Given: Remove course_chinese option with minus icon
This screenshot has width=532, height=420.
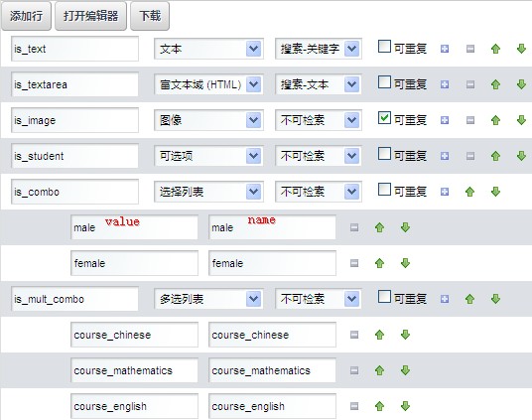Looking at the screenshot, I should [x=354, y=335].
